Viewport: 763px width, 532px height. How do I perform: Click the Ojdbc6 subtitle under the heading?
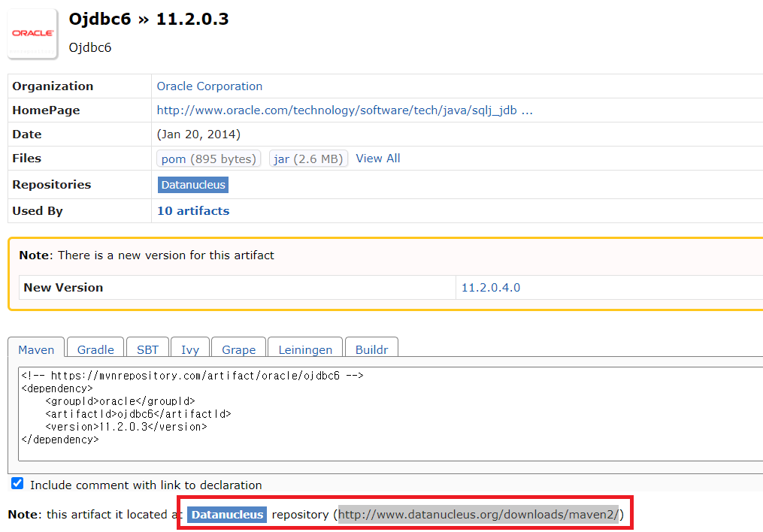90,47
